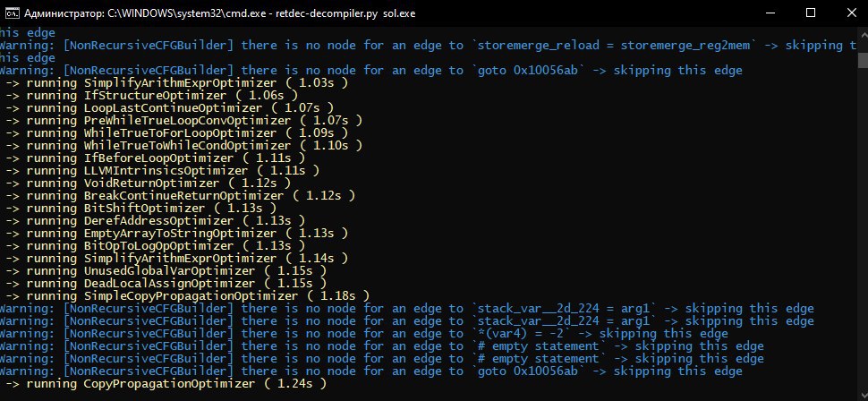Click the DeadLocalAssignOptimizer line
The width and height of the screenshot is (868, 401).
coord(166,284)
